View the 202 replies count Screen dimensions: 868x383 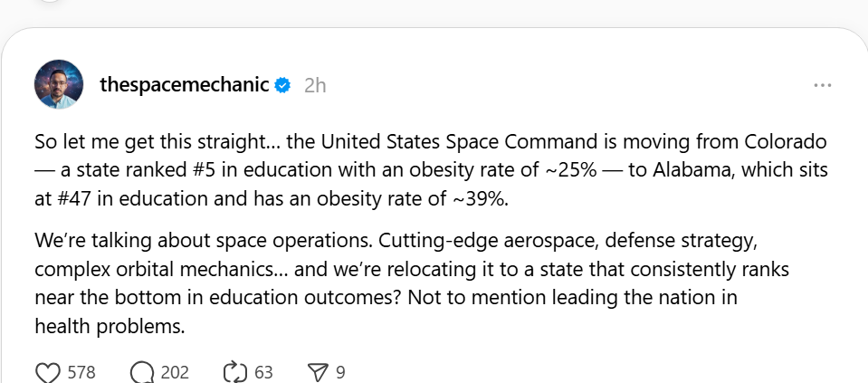[x=175, y=372]
